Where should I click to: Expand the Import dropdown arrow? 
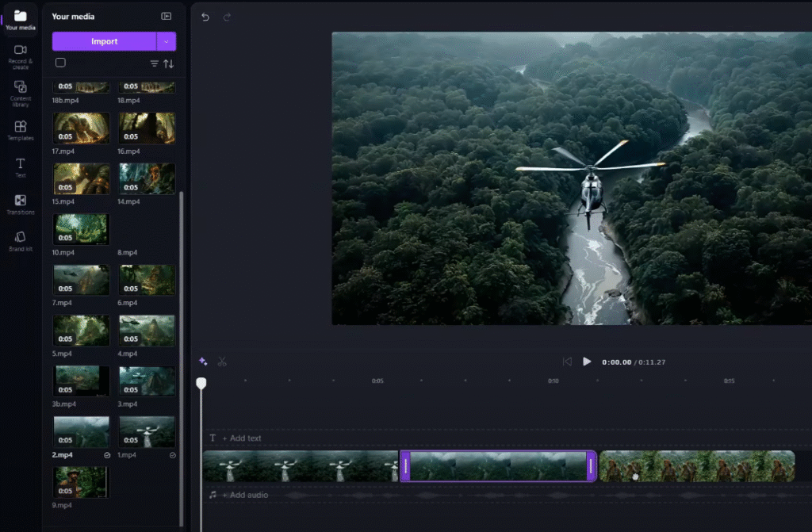(x=167, y=41)
